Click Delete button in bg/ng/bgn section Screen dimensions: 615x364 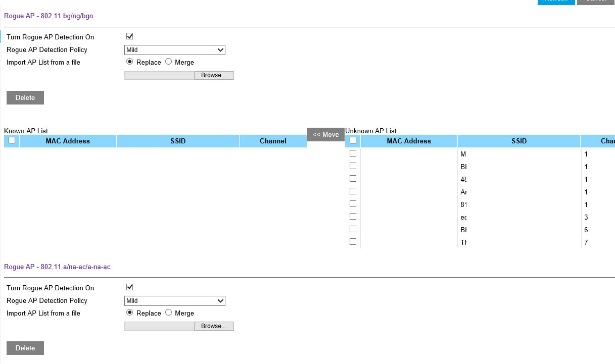tap(25, 97)
